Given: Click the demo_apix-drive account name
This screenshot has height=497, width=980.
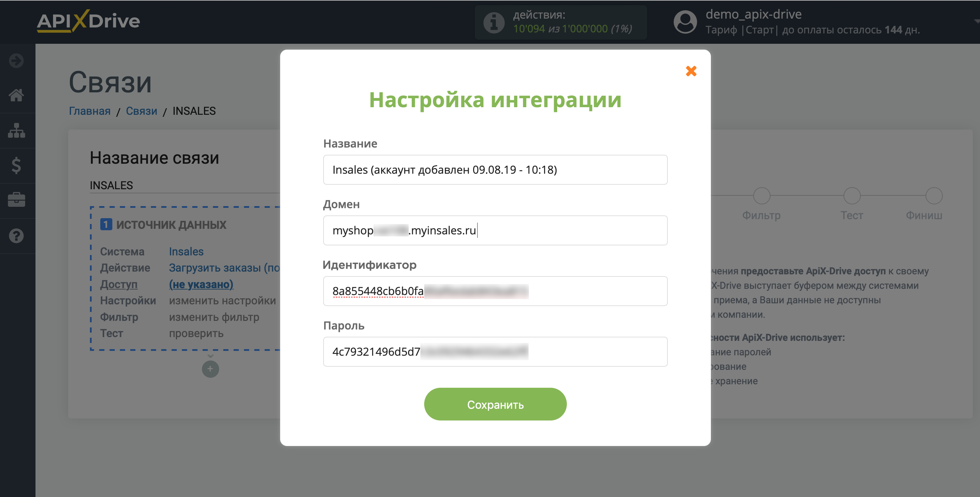Looking at the screenshot, I should click(753, 14).
